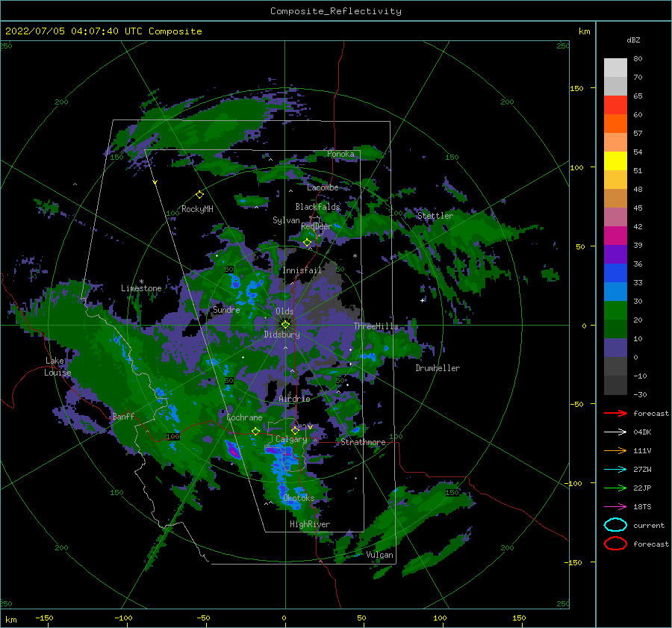Select the bright green 30-20 dBZ swatch
This screenshot has height=628, width=672.
tap(615, 311)
